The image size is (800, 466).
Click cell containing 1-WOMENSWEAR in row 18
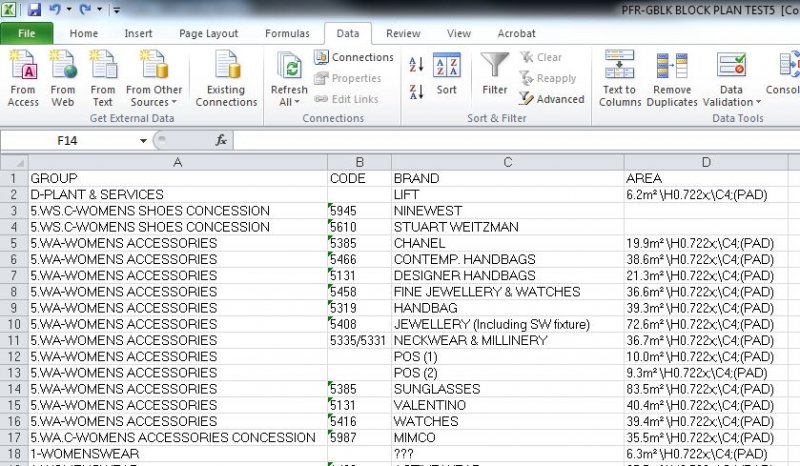pyautogui.click(x=178, y=454)
